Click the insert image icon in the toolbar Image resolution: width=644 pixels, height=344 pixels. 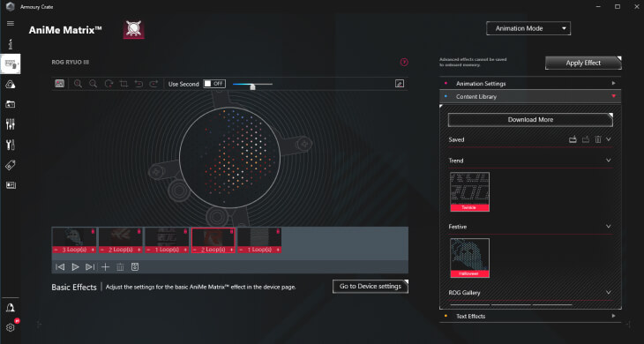click(60, 84)
